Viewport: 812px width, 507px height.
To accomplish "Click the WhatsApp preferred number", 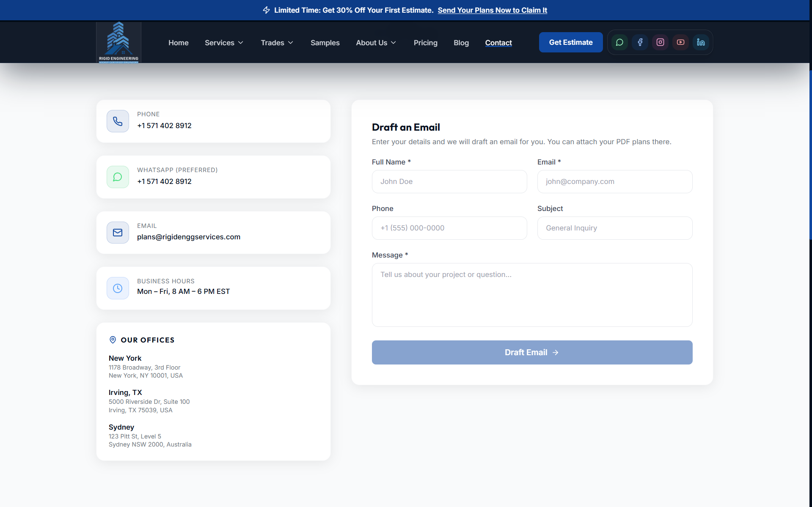I will [164, 181].
